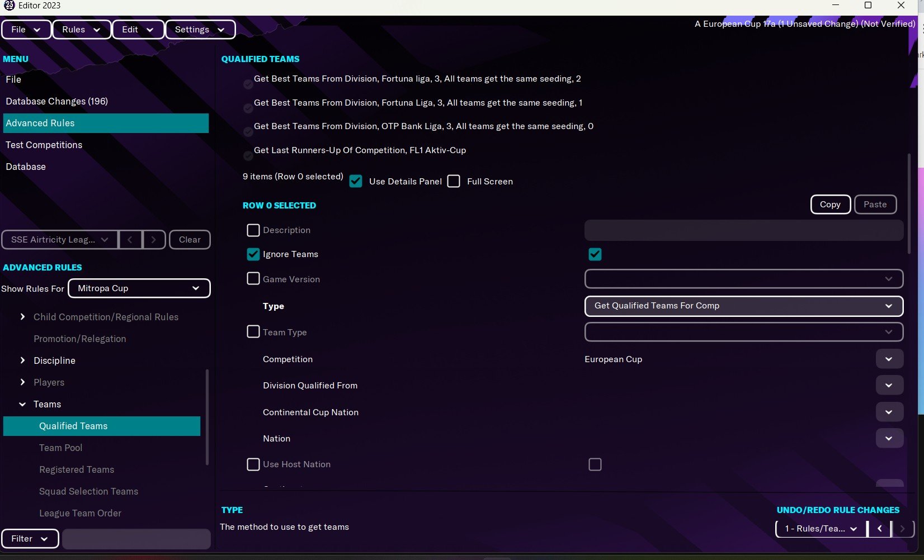
Task: Tick the Description checkbox
Action: pyautogui.click(x=253, y=230)
